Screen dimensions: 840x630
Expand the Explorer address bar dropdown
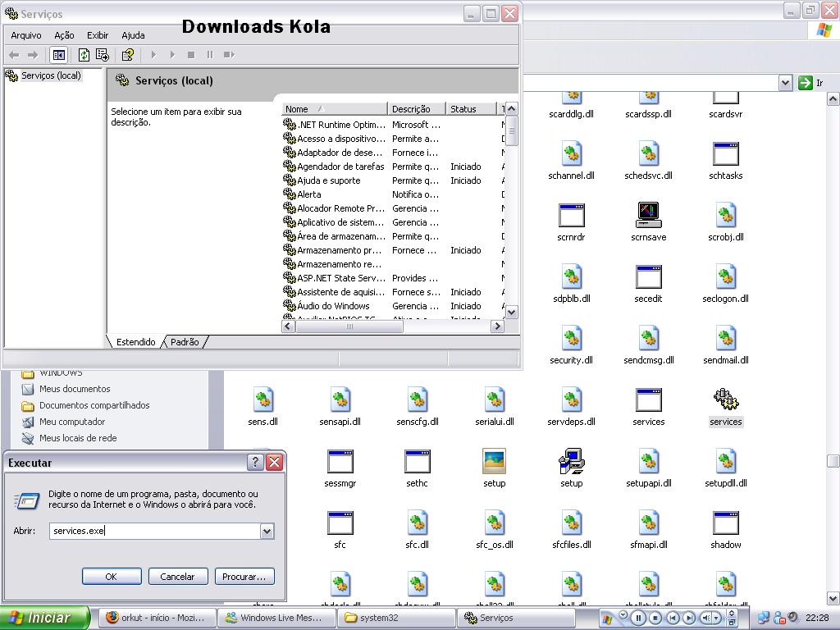(785, 83)
